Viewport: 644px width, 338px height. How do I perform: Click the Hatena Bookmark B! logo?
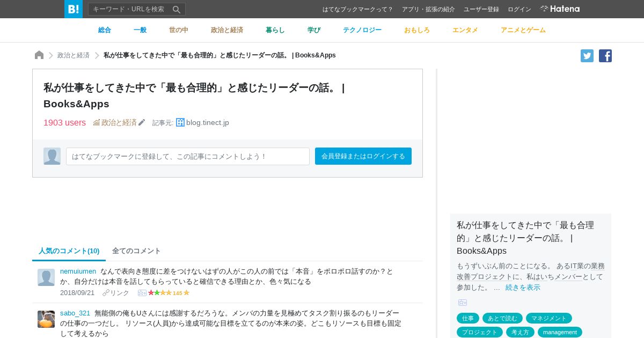74,9
